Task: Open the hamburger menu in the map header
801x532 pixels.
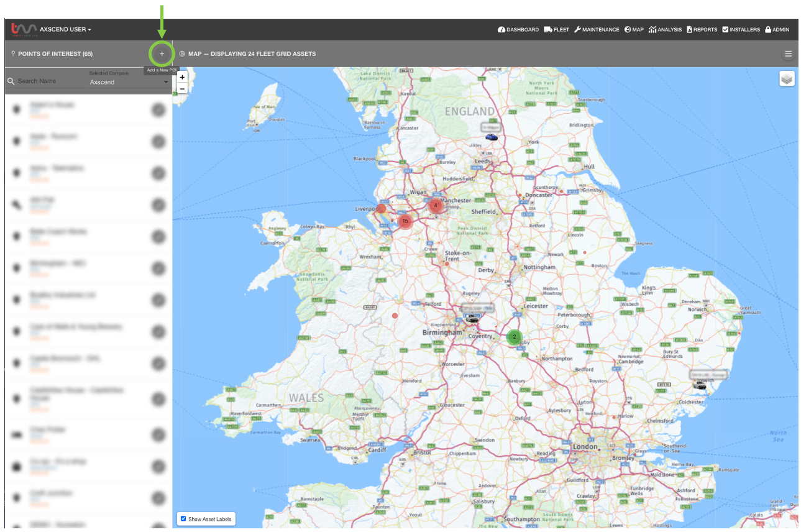Action: 788,54
